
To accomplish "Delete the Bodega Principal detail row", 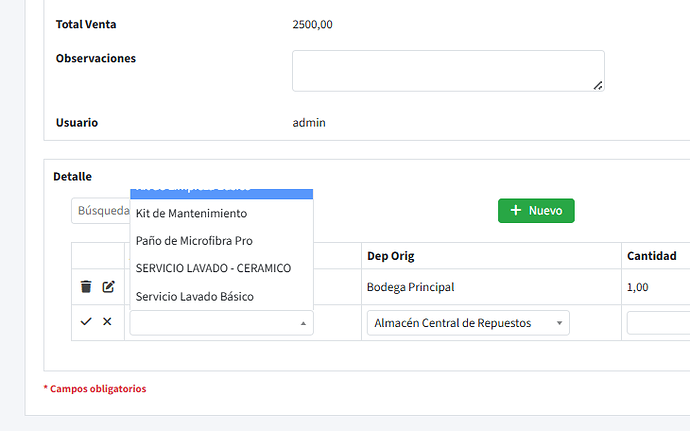I will (x=86, y=287).
